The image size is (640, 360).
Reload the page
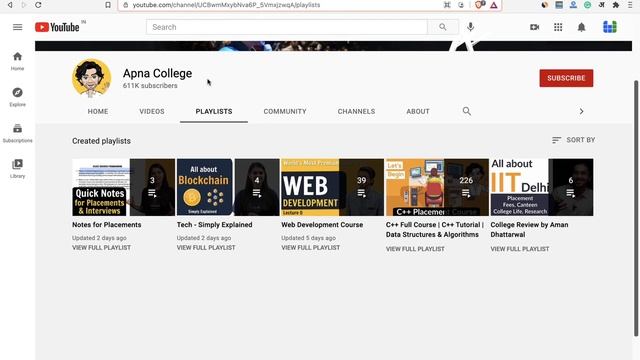tap(38, 5)
